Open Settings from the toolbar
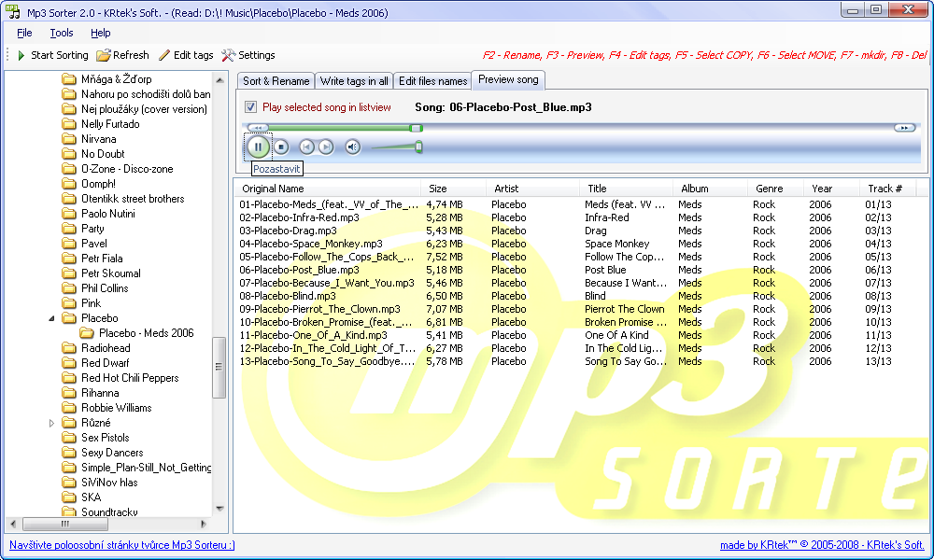This screenshot has width=934, height=560. coord(248,55)
